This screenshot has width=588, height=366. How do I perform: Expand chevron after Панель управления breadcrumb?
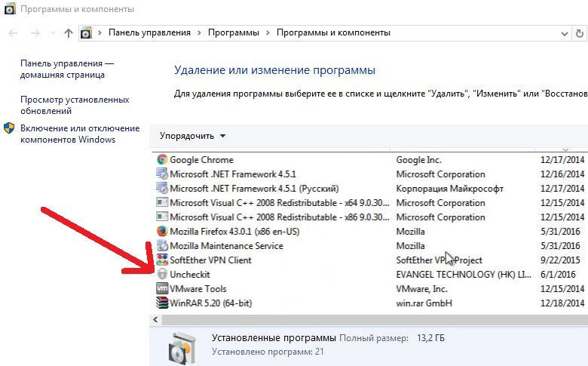coord(200,33)
